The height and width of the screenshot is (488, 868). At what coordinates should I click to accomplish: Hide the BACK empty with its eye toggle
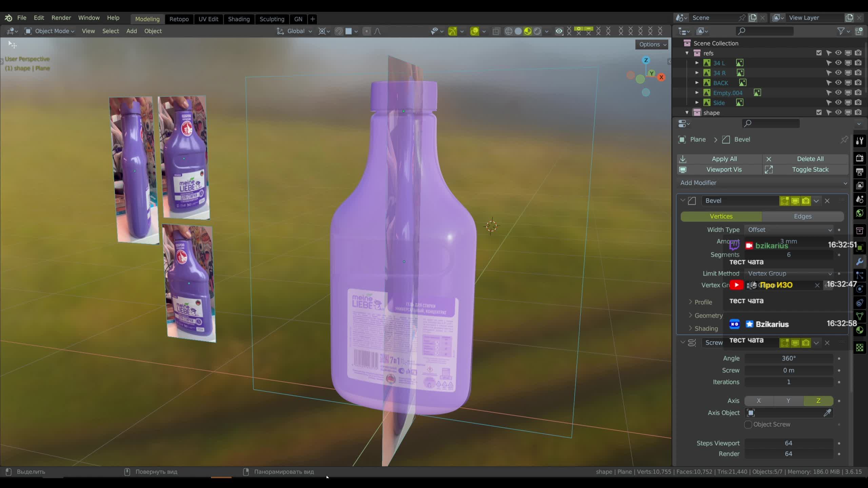[x=837, y=83]
